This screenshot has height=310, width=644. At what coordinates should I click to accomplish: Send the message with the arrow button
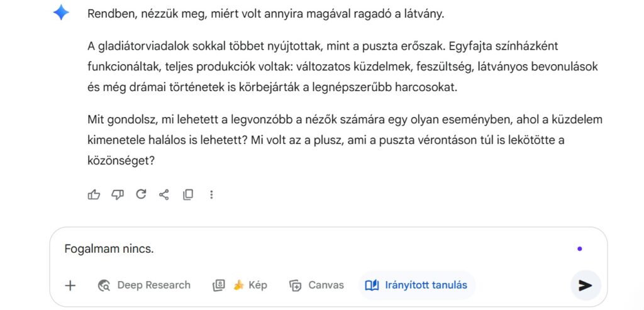[585, 285]
